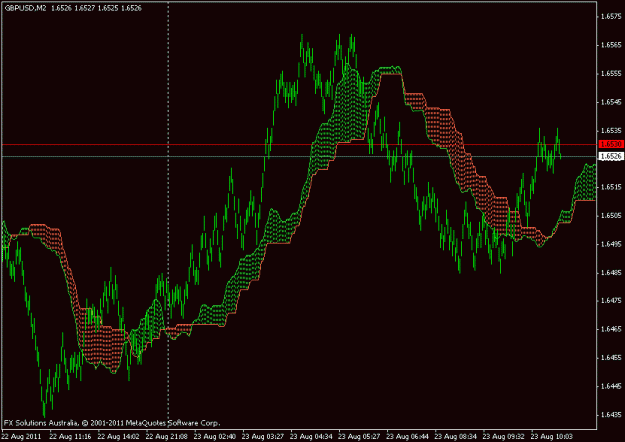Click the 23 Aug 04:34 time label
The height and width of the screenshot is (442, 625).
coord(311,436)
